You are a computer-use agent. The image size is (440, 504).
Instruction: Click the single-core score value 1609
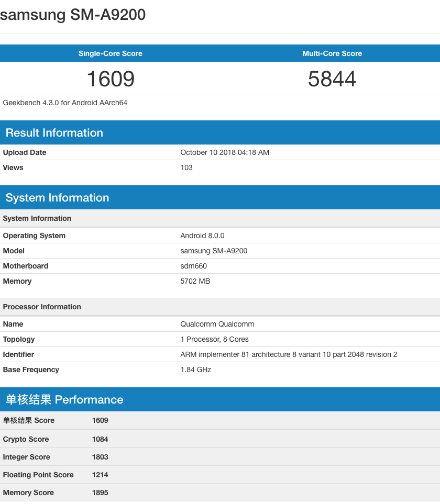pyautogui.click(x=111, y=79)
